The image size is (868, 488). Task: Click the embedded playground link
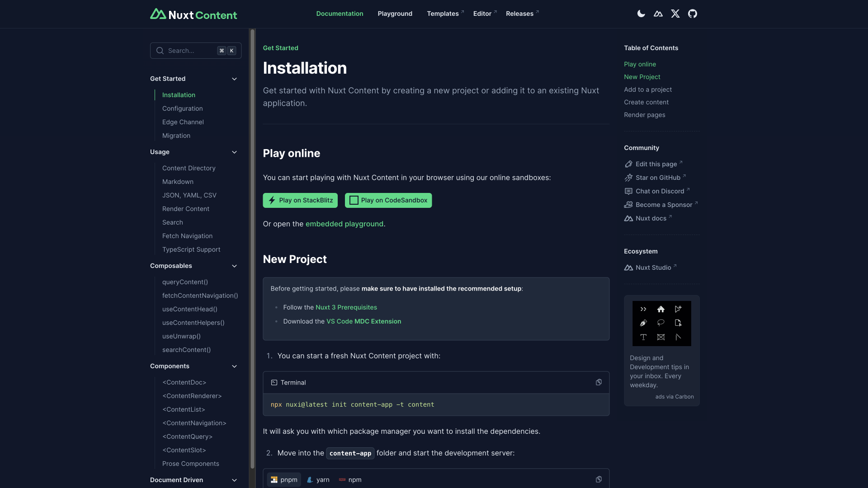click(344, 225)
